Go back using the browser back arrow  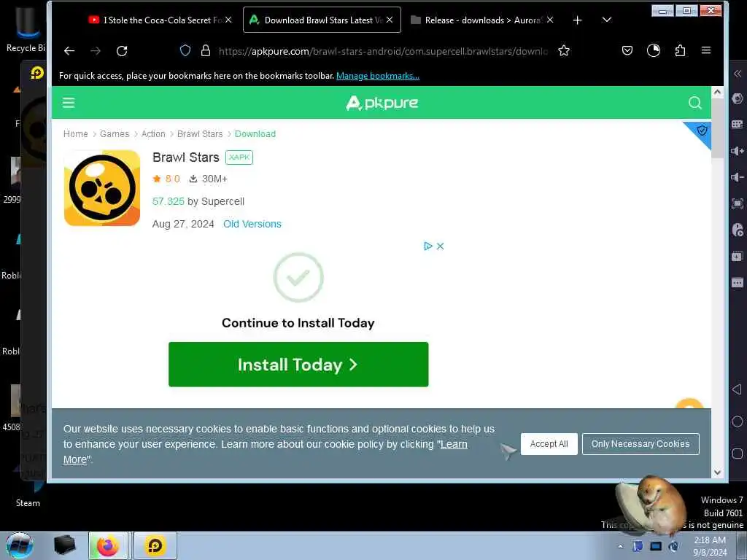tap(69, 51)
